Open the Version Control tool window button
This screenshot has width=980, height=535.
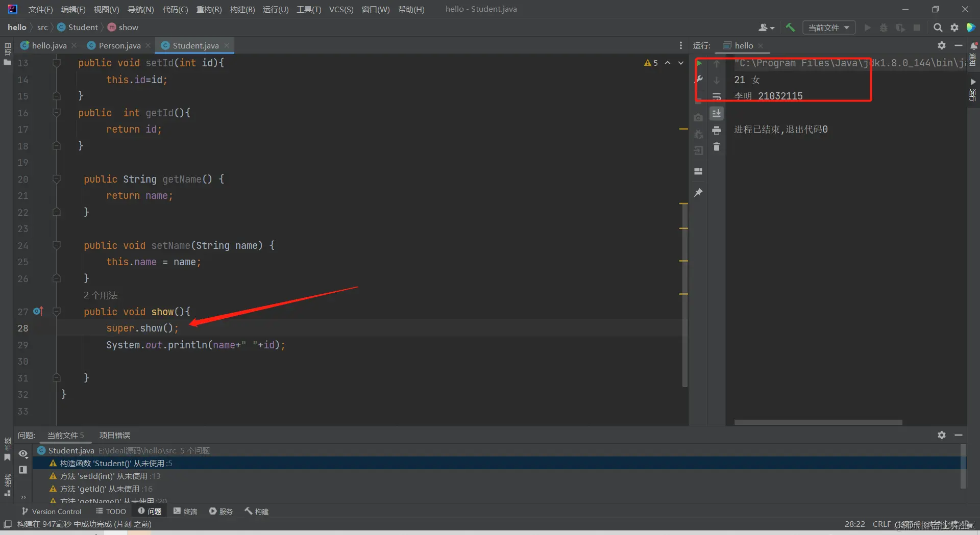(52, 511)
